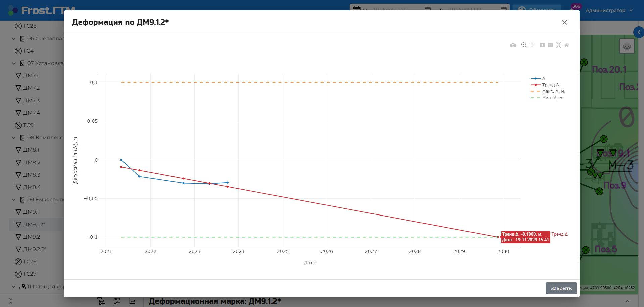Toggle Тренд Δ series in legend
Screen dimensions: 644x307
point(545,85)
